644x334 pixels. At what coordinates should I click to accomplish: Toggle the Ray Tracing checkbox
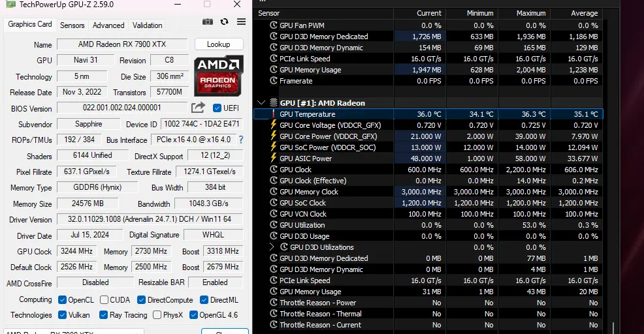click(x=103, y=314)
